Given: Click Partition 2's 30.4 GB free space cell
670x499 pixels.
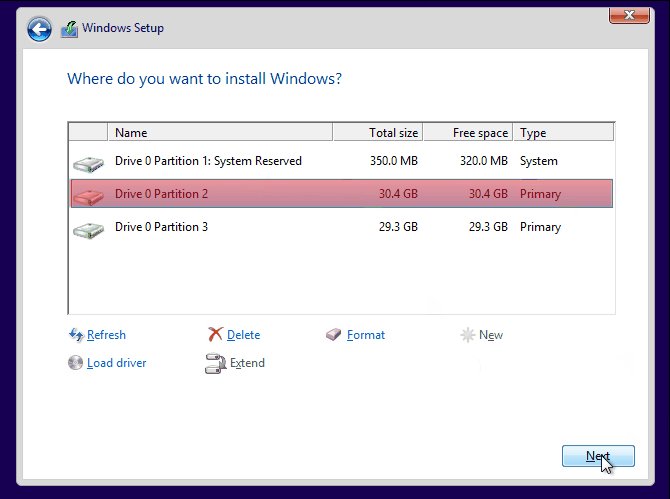Looking at the screenshot, I should pyautogui.click(x=488, y=194).
